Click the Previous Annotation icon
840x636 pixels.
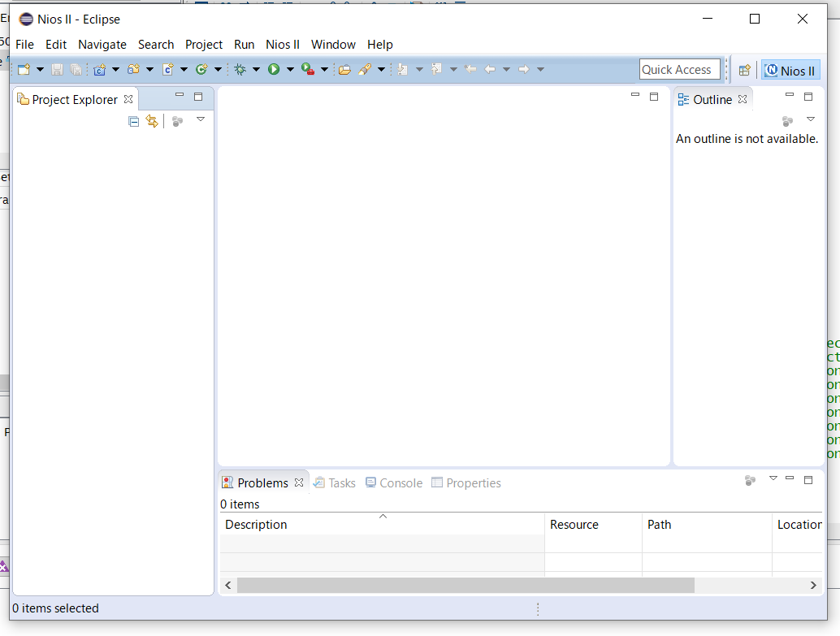[x=436, y=69]
